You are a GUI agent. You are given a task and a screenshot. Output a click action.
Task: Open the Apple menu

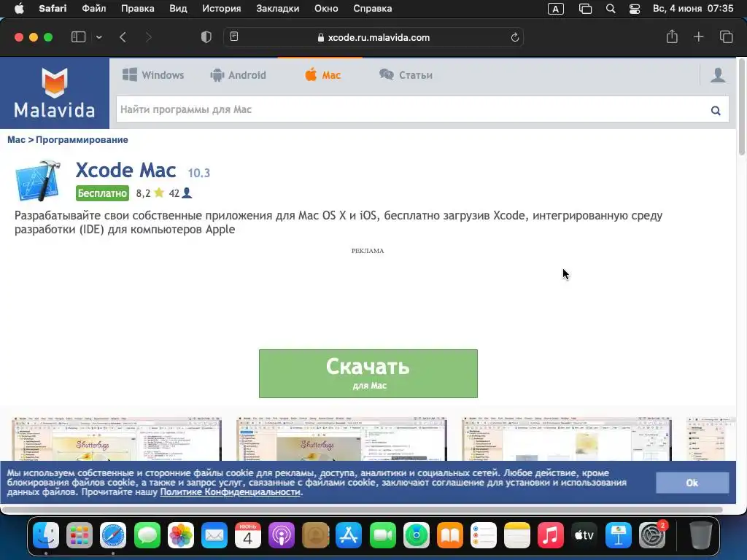click(19, 9)
